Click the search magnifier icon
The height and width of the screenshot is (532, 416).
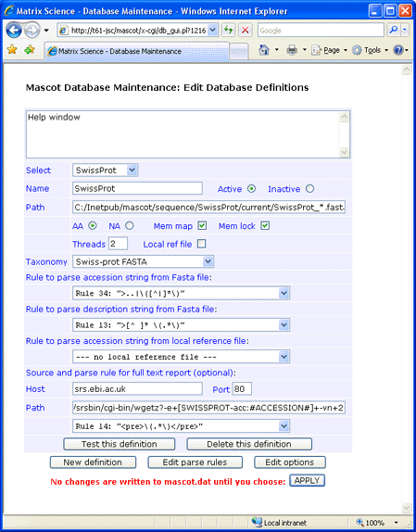click(393, 31)
